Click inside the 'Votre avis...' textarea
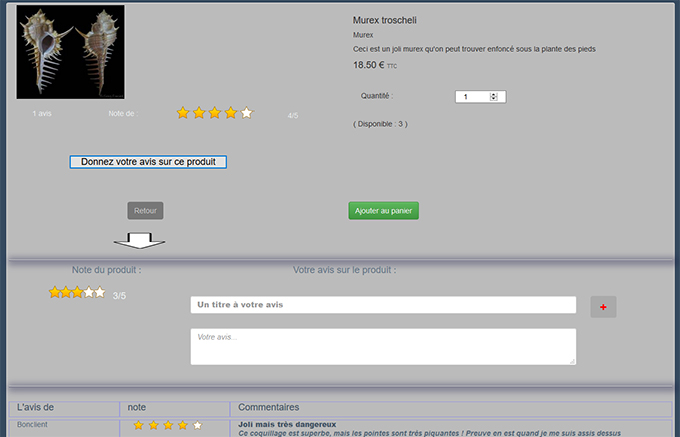This screenshot has width=680, height=437. pos(383,346)
